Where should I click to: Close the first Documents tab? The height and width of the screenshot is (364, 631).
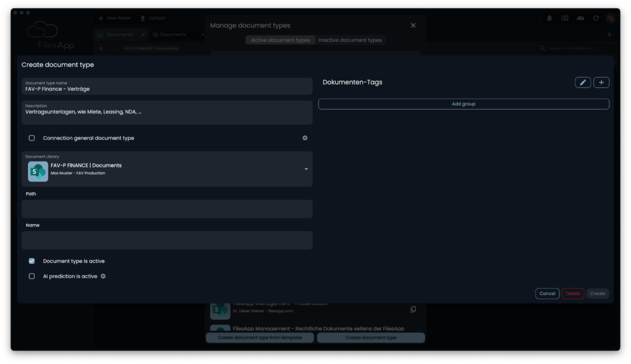click(143, 34)
